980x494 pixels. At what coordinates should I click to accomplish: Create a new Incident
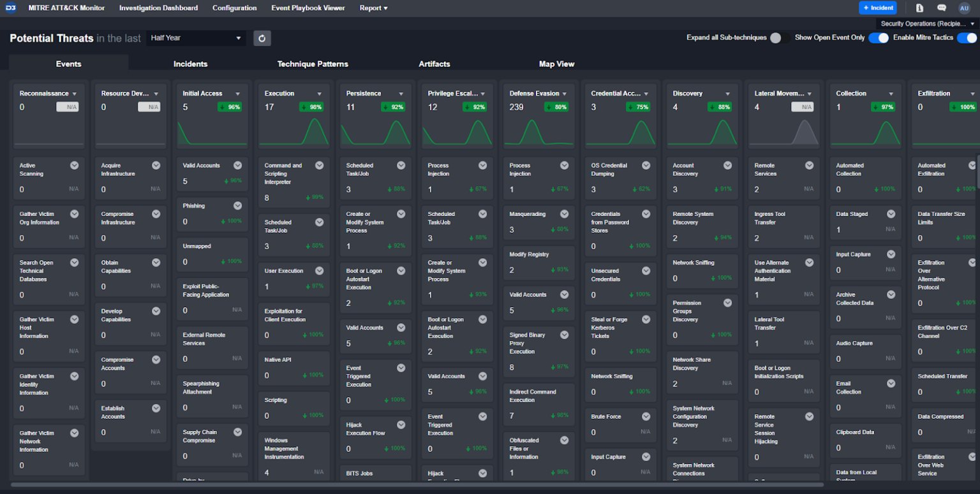point(877,8)
